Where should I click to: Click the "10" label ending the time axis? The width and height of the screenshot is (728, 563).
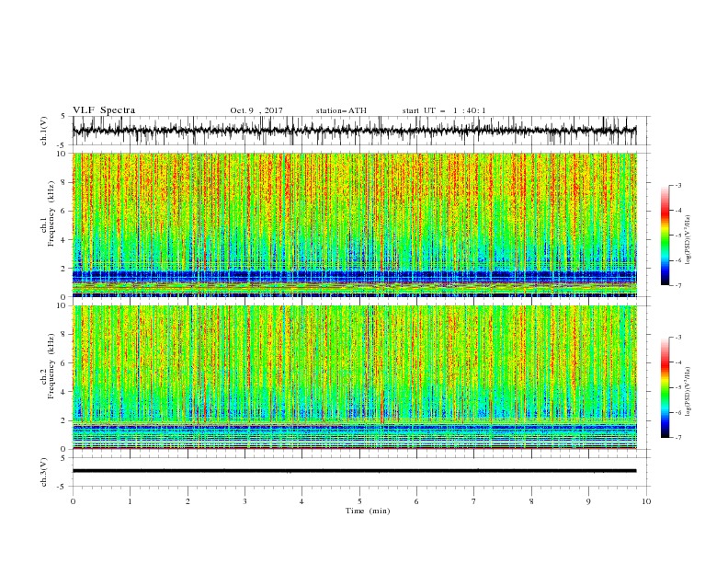646,501
